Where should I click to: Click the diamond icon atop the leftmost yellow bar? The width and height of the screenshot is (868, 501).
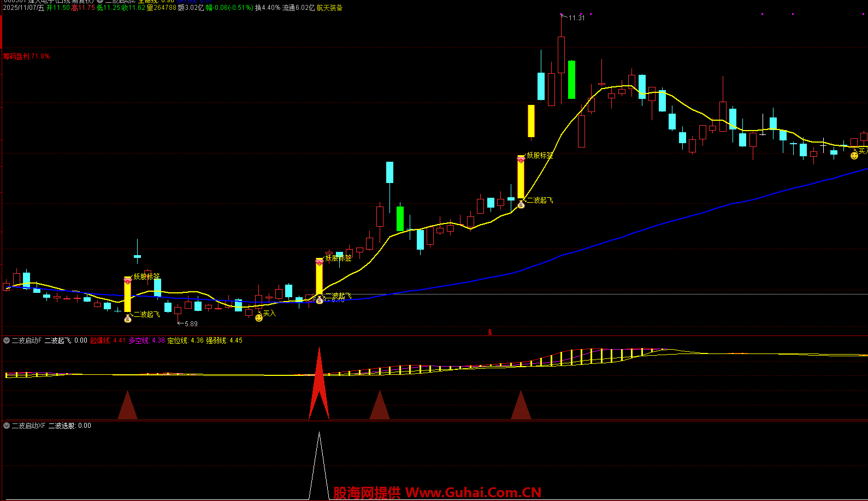pyautogui.click(x=128, y=281)
